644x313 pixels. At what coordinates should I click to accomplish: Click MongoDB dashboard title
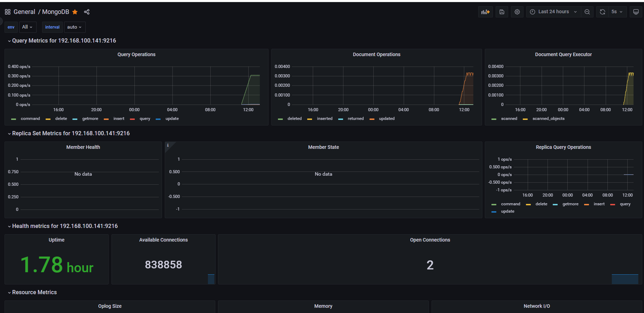pos(56,12)
